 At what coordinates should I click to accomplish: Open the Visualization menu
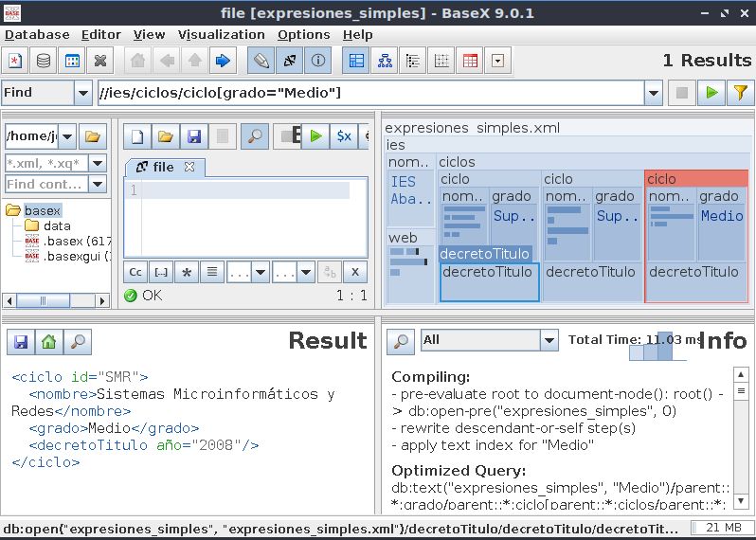(221, 34)
